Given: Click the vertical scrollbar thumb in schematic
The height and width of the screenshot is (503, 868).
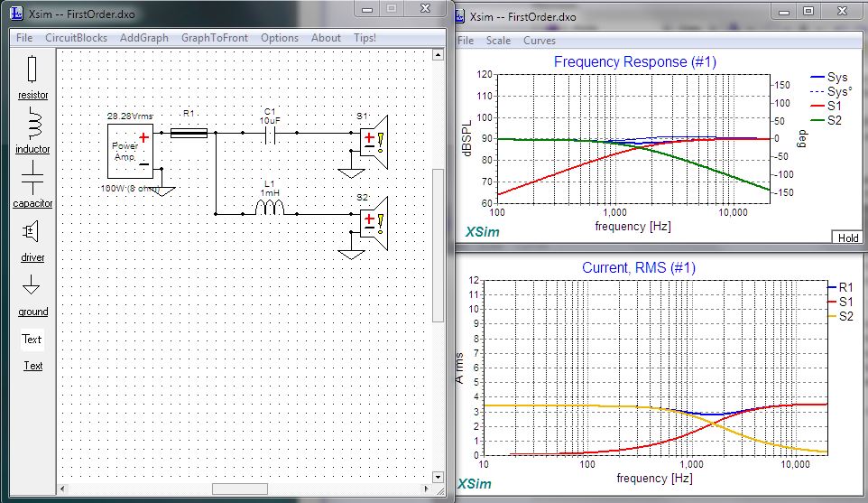Looking at the screenshot, I should 438,246.
